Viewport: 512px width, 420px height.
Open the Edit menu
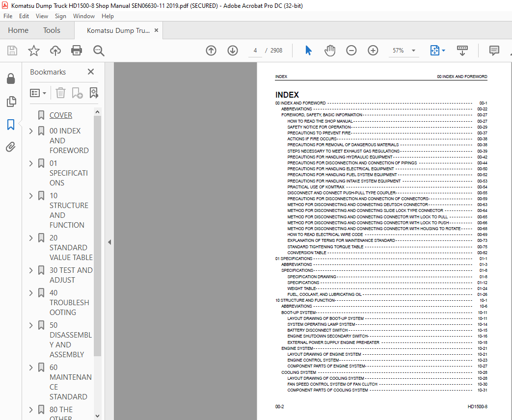point(24,16)
